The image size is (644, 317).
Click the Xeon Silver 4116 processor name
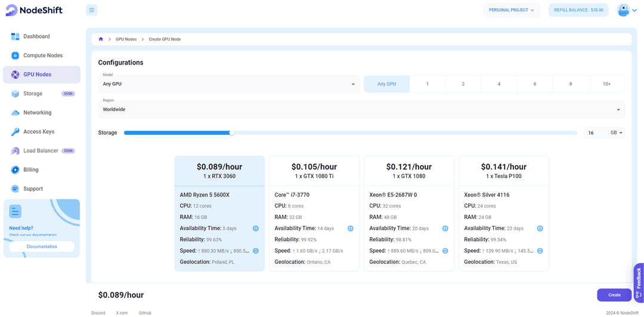(487, 195)
